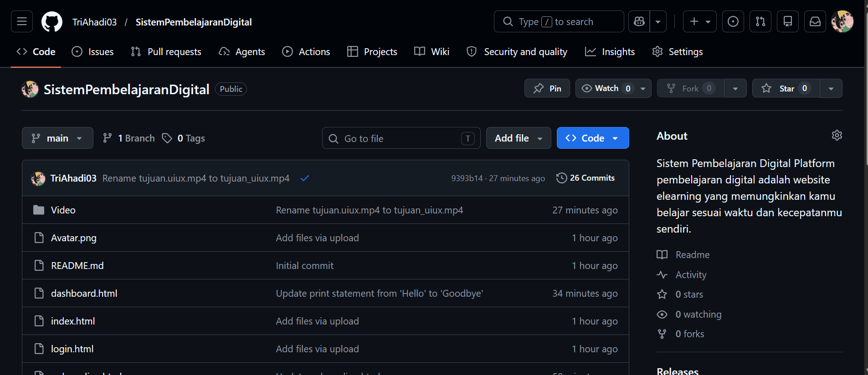Go to GitHub homepage via Octocat logo
Screen dimensions: 868x375
coord(52,22)
